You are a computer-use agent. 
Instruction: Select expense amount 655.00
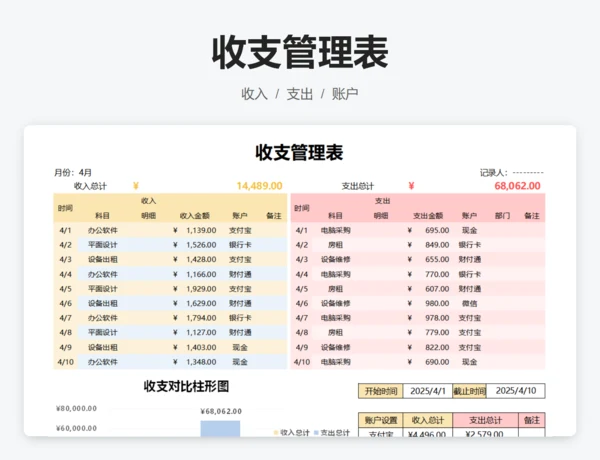coord(437,259)
